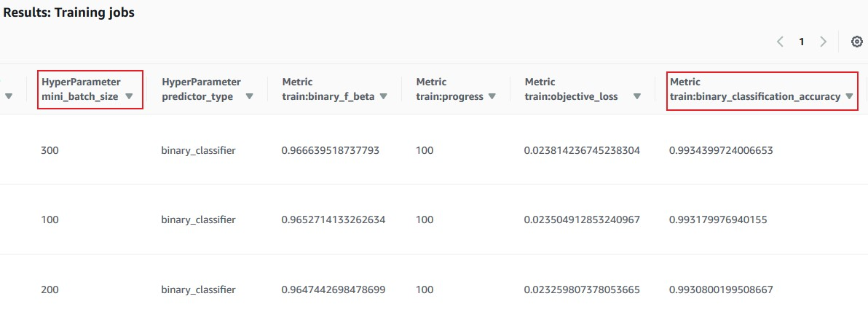Image resolution: width=868 pixels, height=315 pixels.
Task: Sort by train:objective_loss column arrow
Action: 637,96
